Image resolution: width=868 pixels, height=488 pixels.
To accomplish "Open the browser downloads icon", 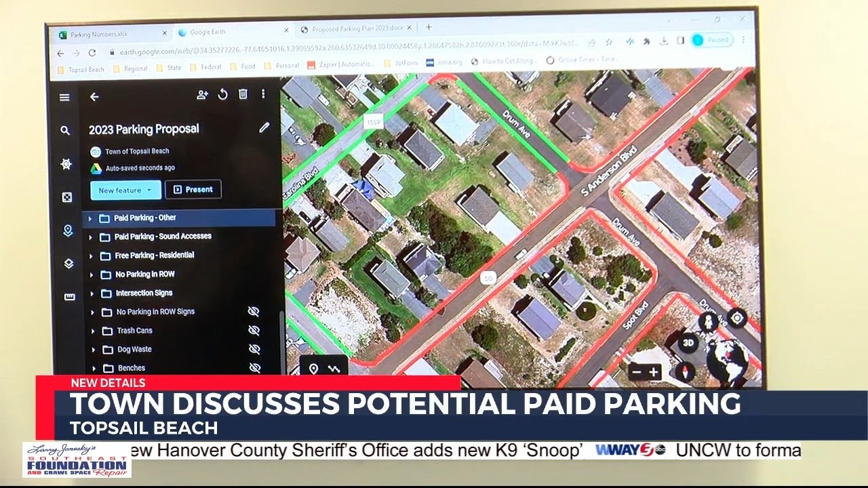I will (664, 41).
